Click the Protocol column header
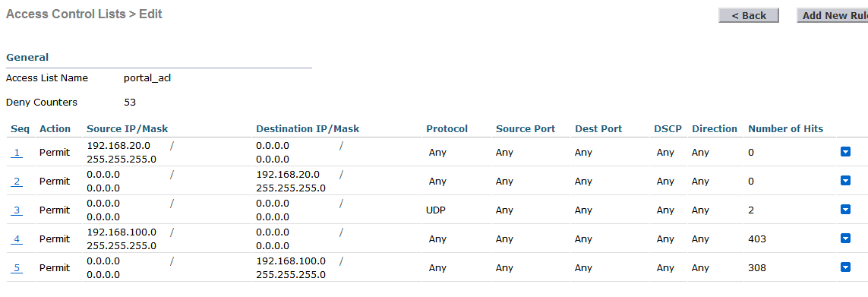 tap(447, 128)
